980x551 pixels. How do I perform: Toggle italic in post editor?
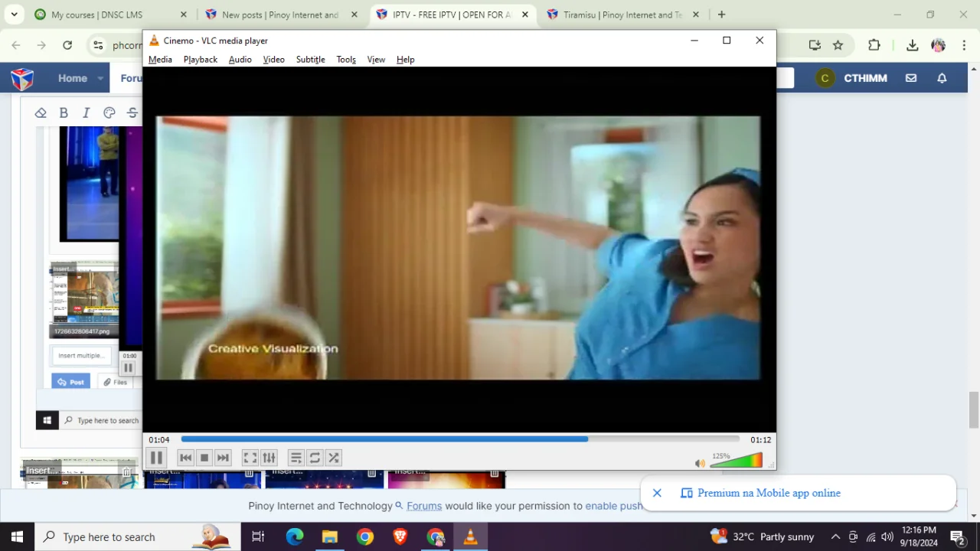[x=87, y=112]
